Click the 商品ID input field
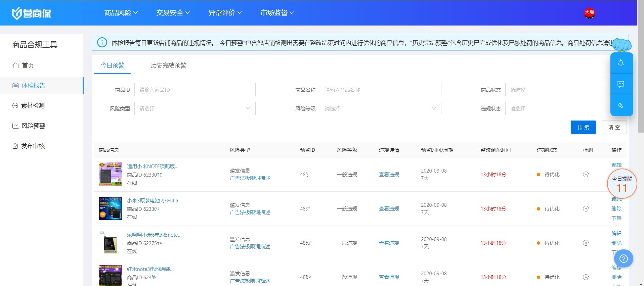The width and height of the screenshot is (644, 286). 195,90
